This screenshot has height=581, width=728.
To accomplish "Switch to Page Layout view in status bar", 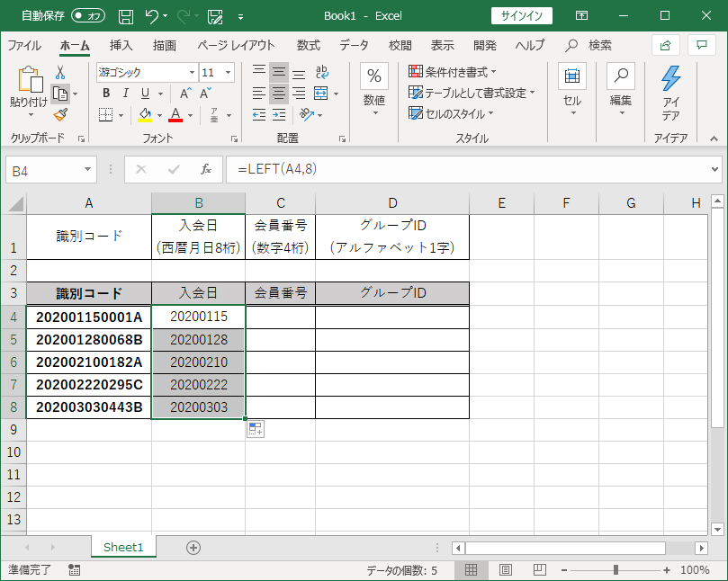I will tap(505, 570).
